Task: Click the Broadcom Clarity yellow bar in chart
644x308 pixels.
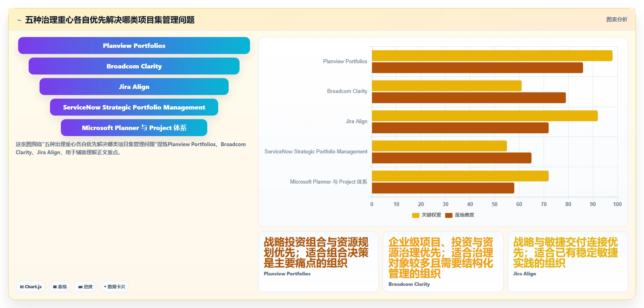Action: pyautogui.click(x=447, y=86)
